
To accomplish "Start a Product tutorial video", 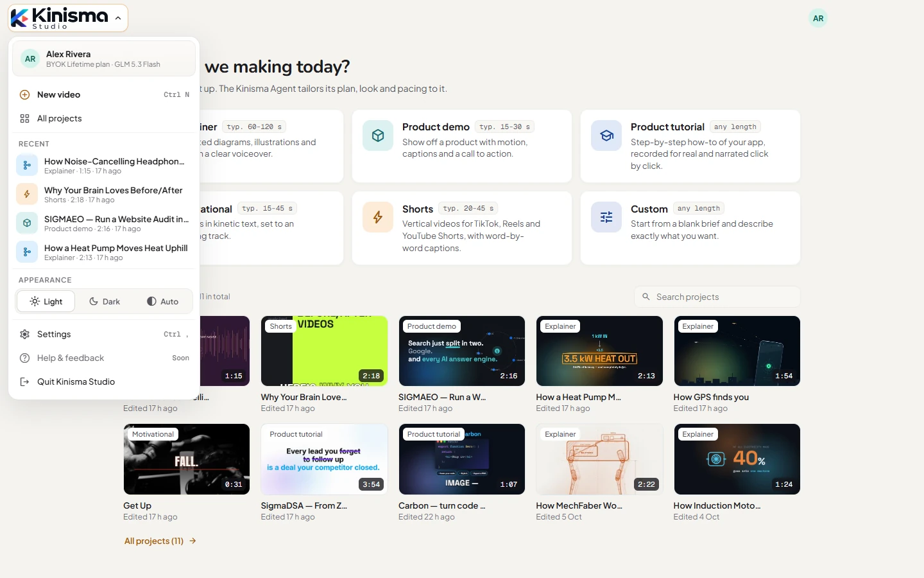I will [690, 146].
